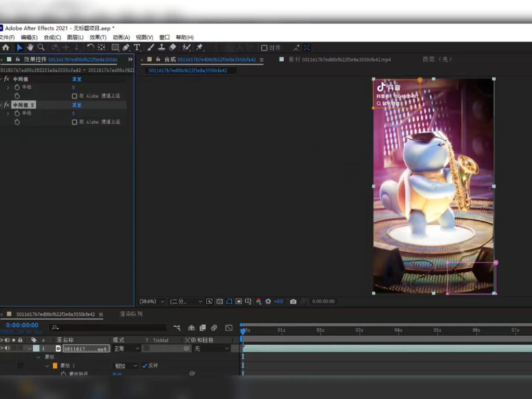Image resolution: width=532 pixels, height=399 pixels.
Task: Reset the 中间值 2 effect via 重置
Action: point(77,105)
